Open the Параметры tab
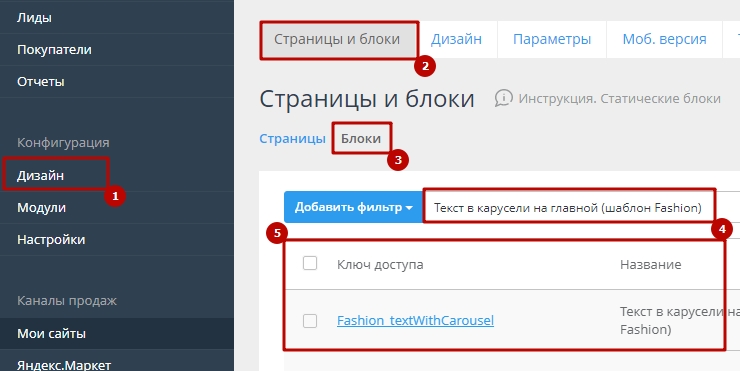740x371 pixels. (552, 39)
